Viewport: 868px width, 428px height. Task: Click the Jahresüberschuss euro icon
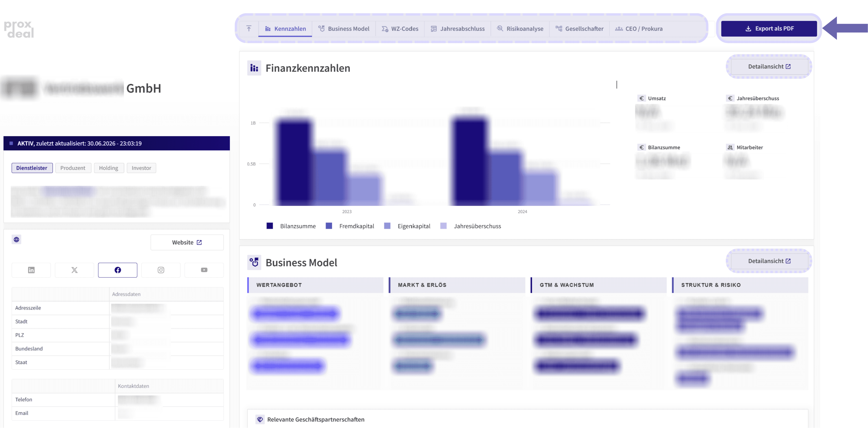730,98
